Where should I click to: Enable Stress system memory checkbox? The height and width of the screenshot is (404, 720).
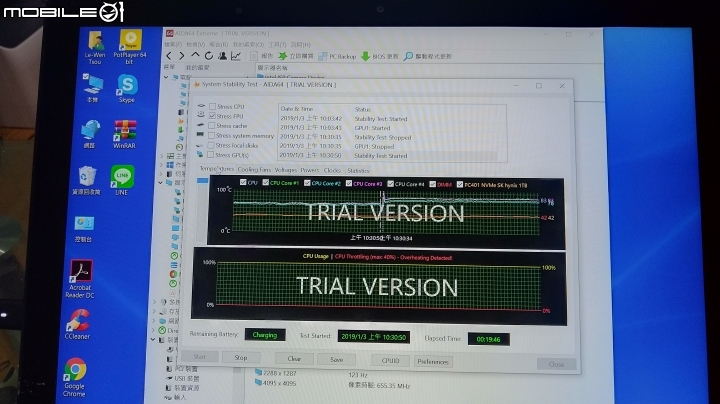pos(211,135)
